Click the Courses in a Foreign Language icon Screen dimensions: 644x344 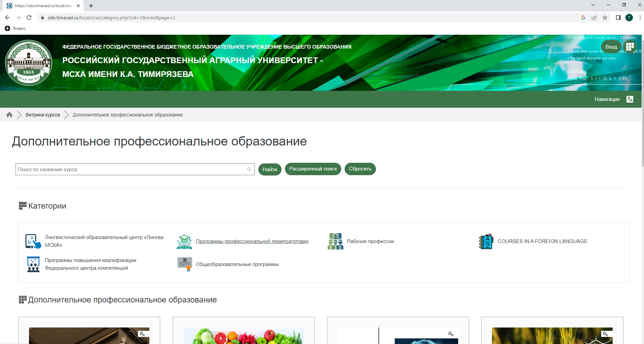[486, 241]
